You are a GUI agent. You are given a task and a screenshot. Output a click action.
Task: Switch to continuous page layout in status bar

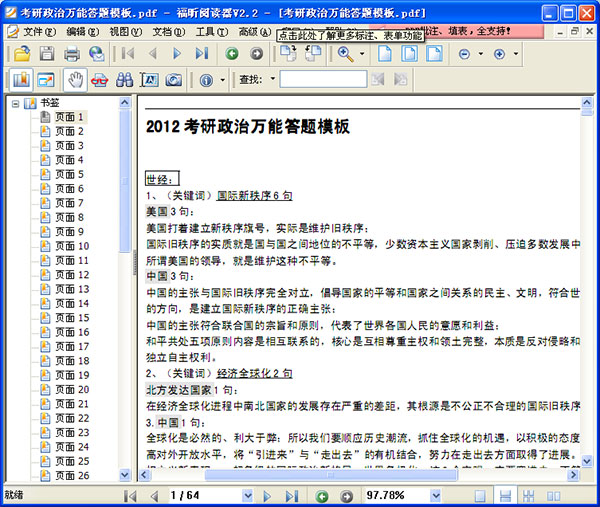tap(505, 496)
